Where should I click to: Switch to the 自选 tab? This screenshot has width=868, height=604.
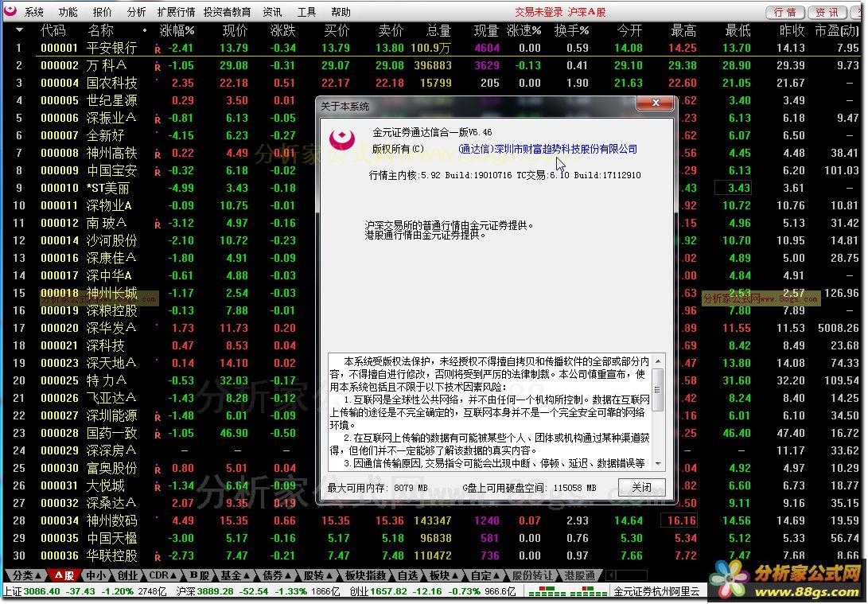(407, 576)
